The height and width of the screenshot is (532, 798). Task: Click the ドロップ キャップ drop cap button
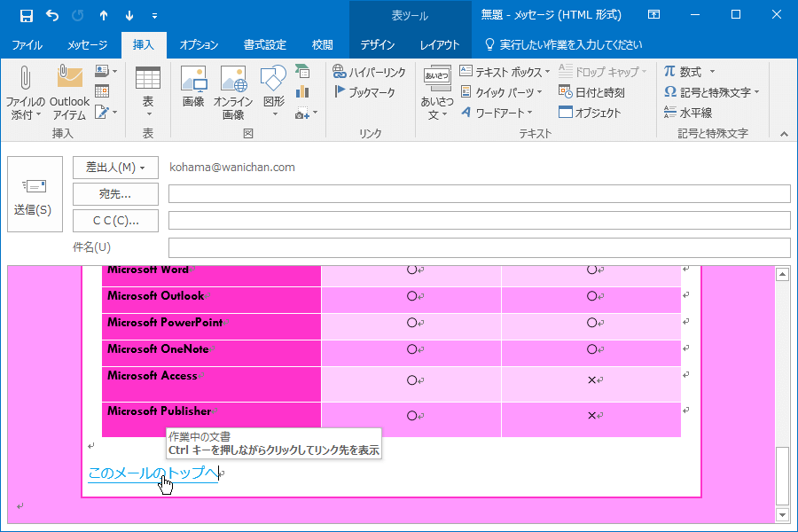coord(603,72)
